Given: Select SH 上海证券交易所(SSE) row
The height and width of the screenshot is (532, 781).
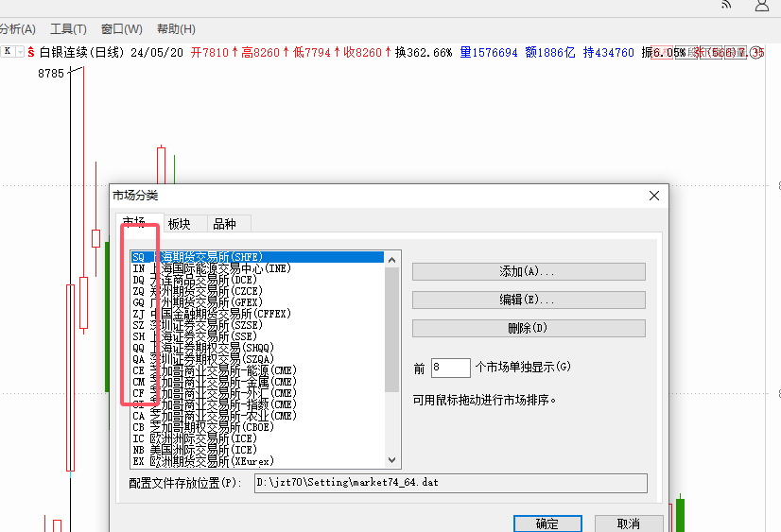Looking at the screenshot, I should (x=257, y=336).
